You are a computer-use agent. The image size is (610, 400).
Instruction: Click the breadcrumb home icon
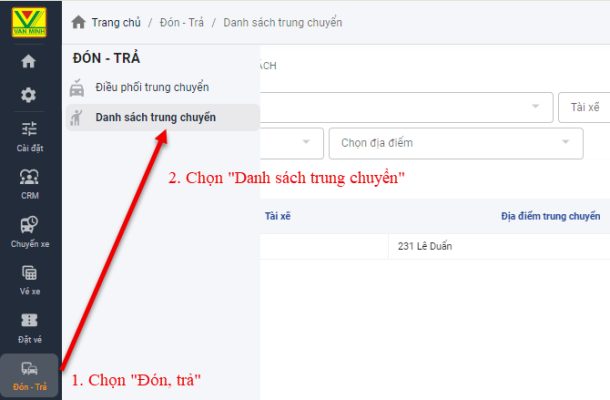click(x=78, y=22)
